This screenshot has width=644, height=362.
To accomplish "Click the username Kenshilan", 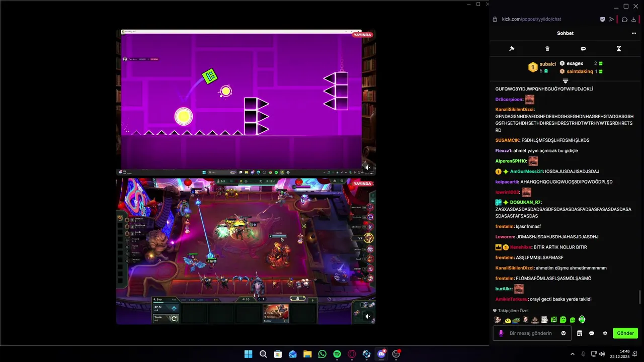I will coord(521,247).
